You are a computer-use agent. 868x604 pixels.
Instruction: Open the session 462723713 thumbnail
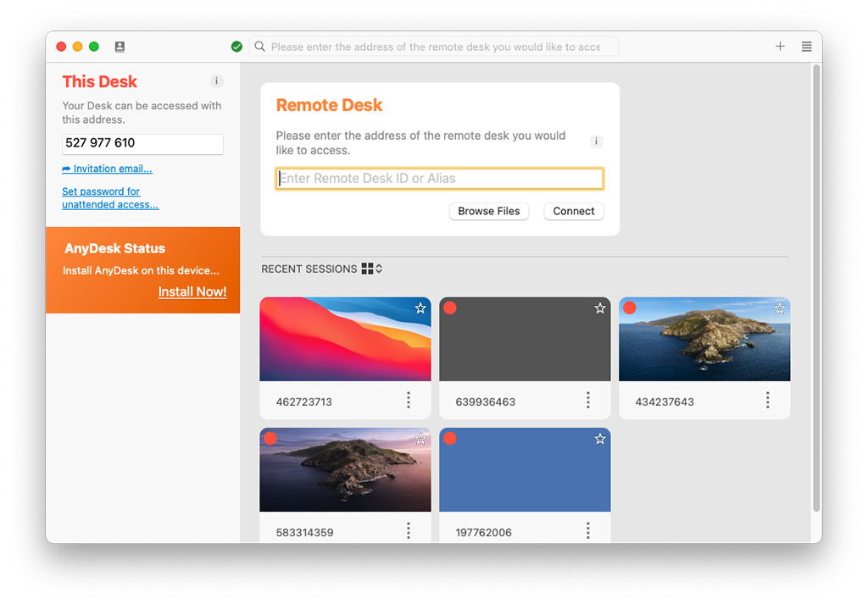[x=346, y=339]
